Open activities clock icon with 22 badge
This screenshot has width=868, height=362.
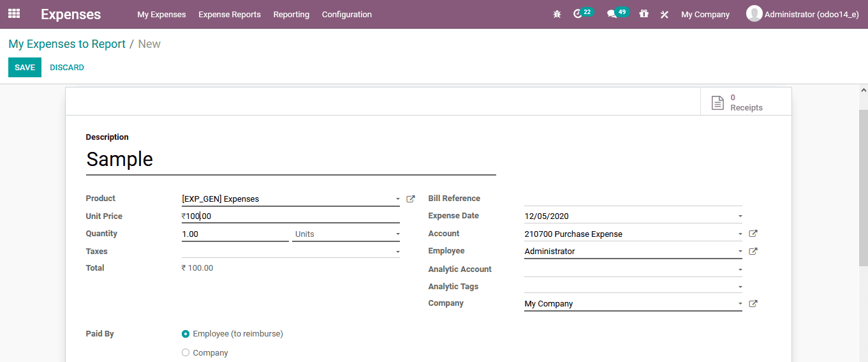(578, 14)
